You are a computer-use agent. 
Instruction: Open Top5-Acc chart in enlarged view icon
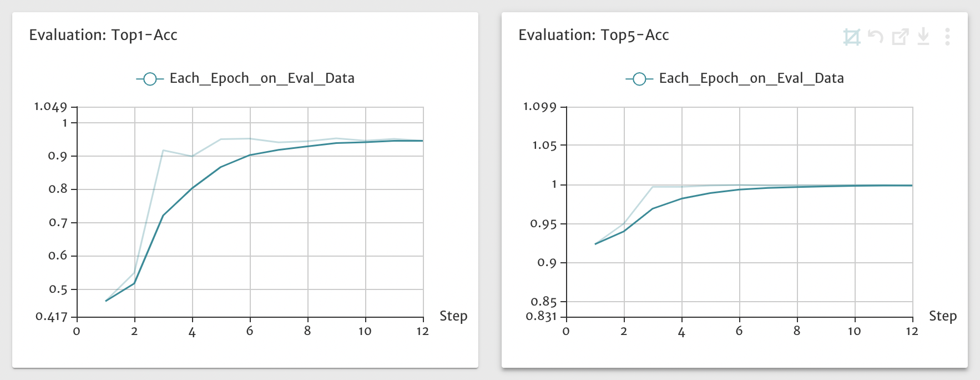900,37
